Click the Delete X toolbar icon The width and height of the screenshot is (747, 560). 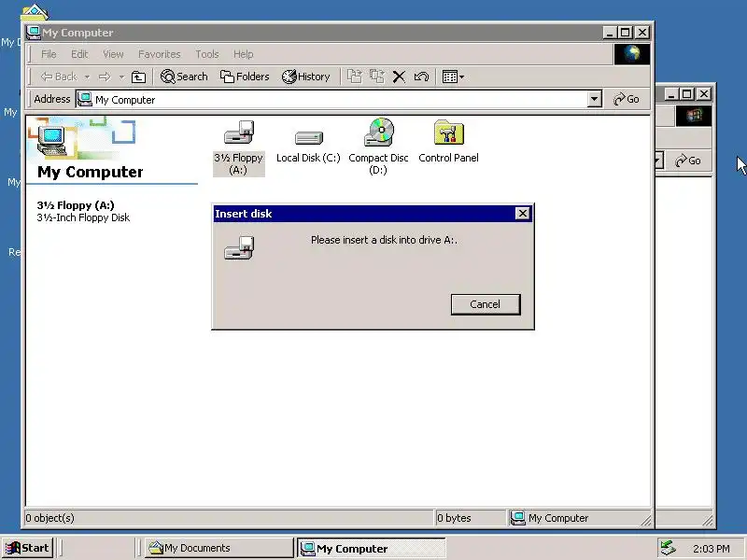pos(400,77)
